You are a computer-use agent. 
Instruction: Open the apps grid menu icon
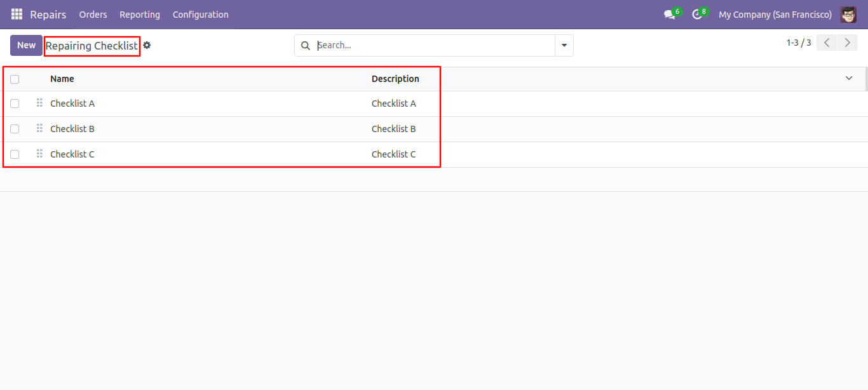17,14
